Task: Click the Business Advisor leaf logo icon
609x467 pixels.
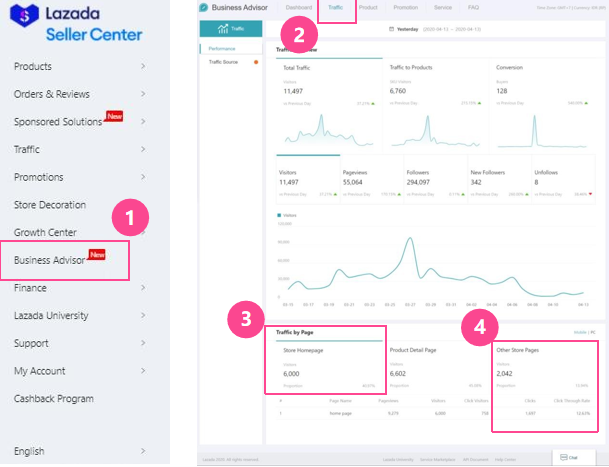Action: (204, 7)
